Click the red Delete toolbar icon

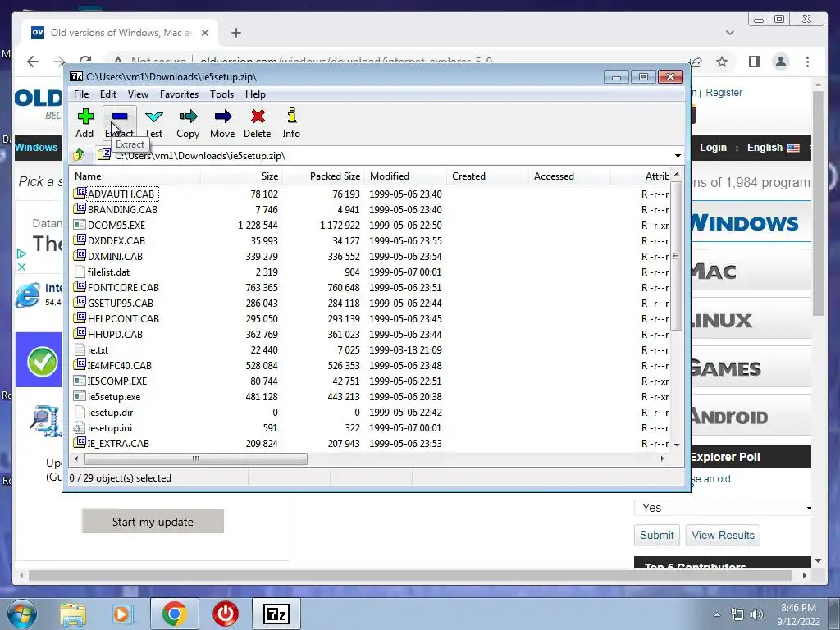pos(257,123)
